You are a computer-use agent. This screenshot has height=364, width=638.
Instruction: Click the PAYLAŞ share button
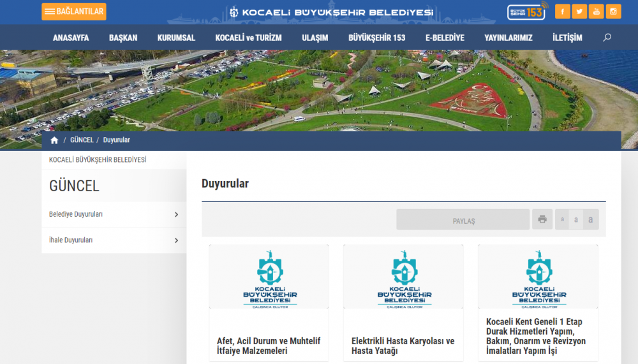(463, 220)
